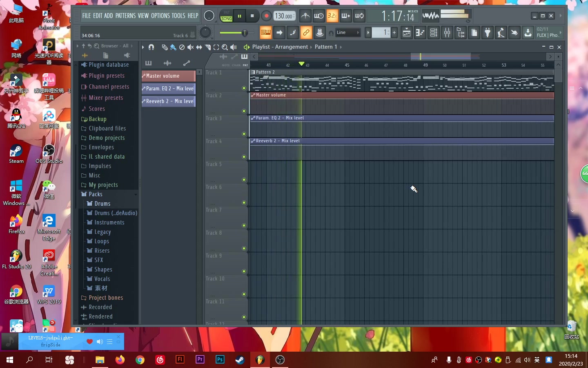This screenshot has width=588, height=368.
Task: Open FL Studio from Windows taskbar
Action: (260, 359)
